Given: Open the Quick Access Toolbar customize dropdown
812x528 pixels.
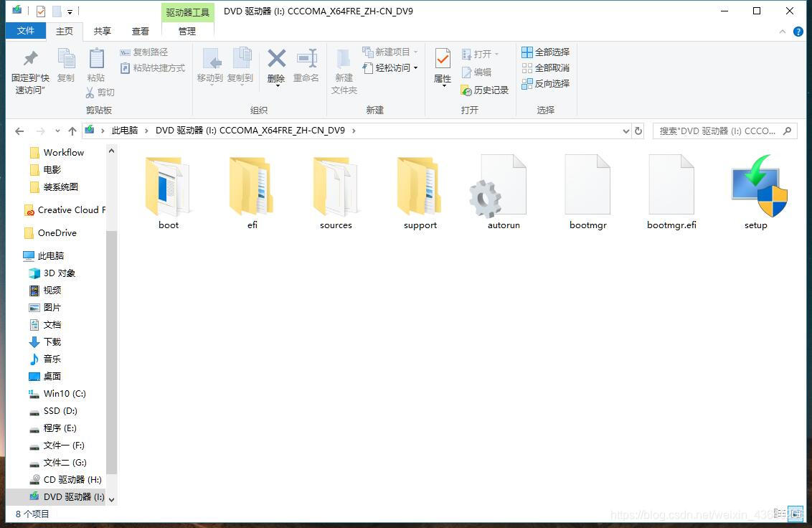Looking at the screenshot, I should coord(70,11).
